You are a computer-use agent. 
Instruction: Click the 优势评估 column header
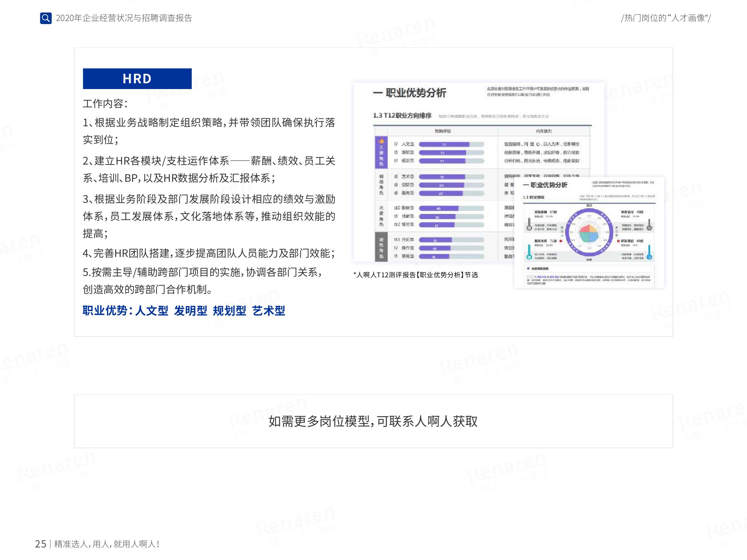click(442, 131)
